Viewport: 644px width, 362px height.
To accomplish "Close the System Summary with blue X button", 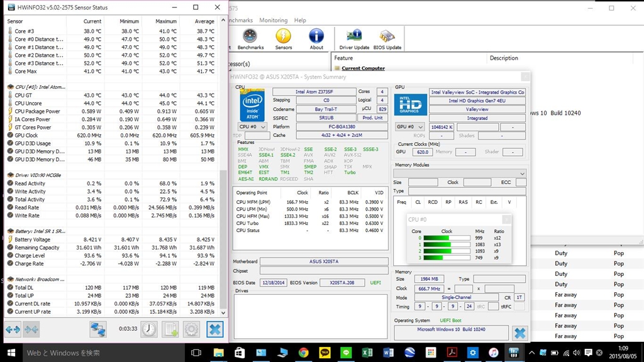I will click(519, 333).
